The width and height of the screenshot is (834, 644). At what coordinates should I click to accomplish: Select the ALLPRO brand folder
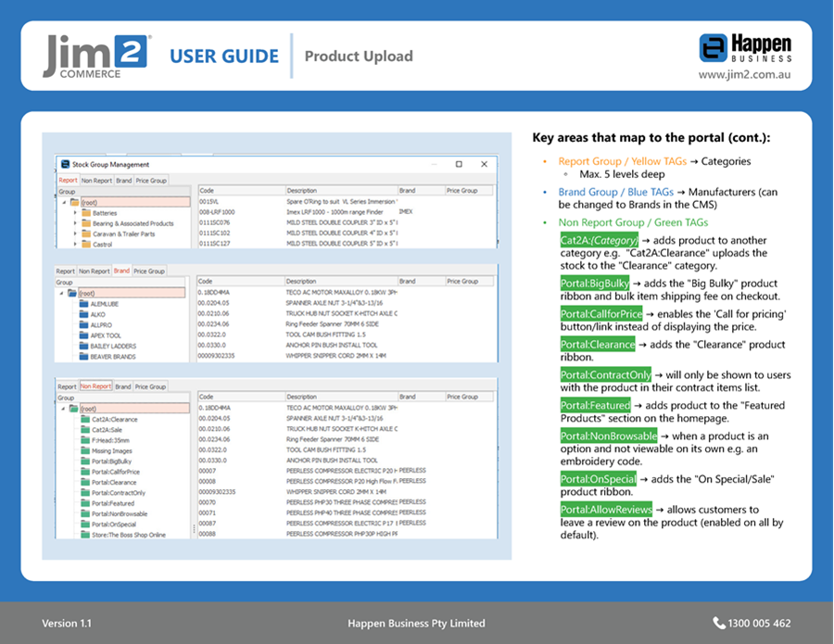tap(101, 325)
